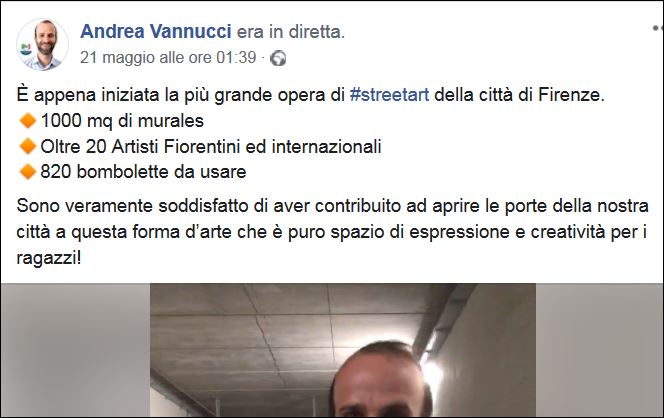
Task: Click the paragraph starting "Sono veramente soddisfatto"
Action: pos(332,232)
